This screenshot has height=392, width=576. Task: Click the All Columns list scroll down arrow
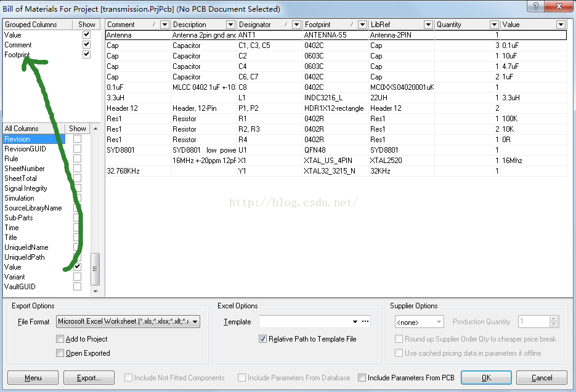[x=95, y=292]
